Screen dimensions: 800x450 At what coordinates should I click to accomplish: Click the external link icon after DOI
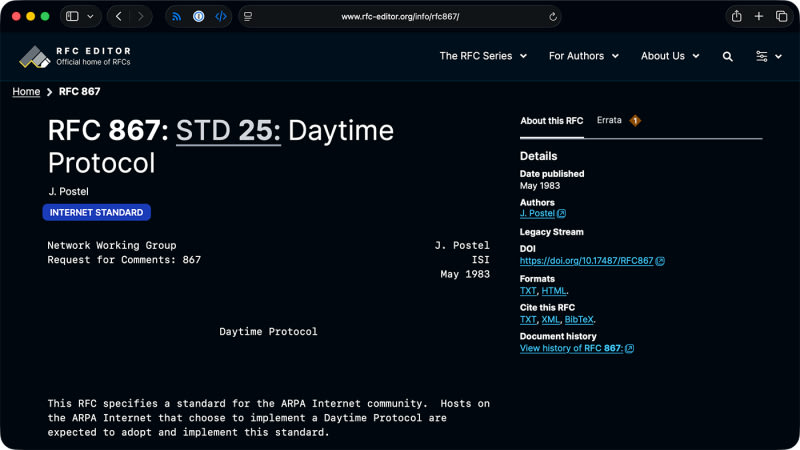pyautogui.click(x=660, y=261)
